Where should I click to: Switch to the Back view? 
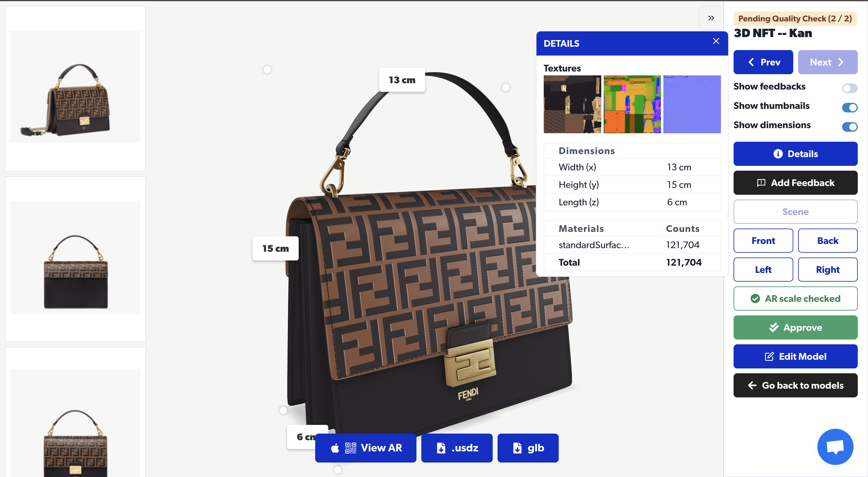pyautogui.click(x=827, y=241)
